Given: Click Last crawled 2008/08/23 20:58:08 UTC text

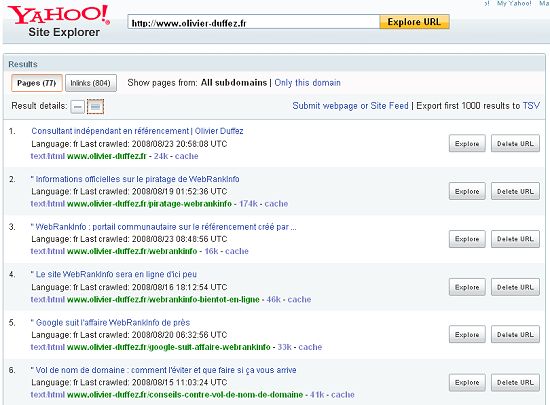Looking at the screenshot, I should click(x=154, y=144).
